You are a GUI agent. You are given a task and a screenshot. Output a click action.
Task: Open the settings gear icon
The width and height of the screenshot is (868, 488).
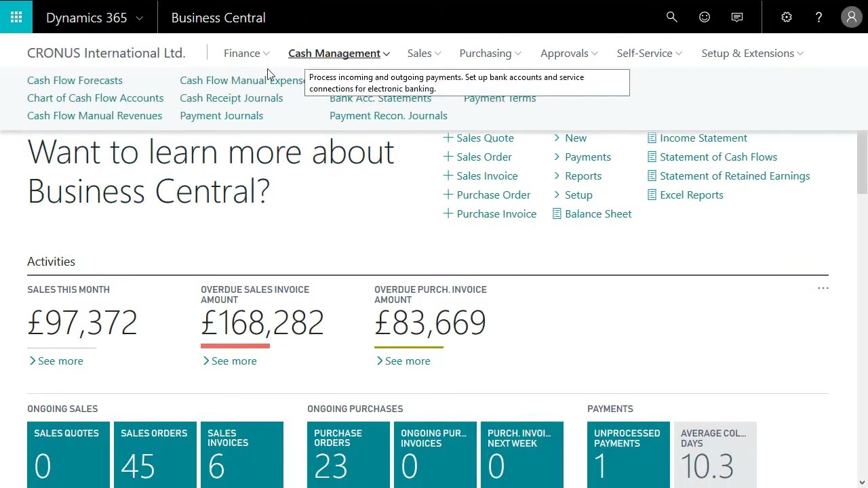pos(787,17)
